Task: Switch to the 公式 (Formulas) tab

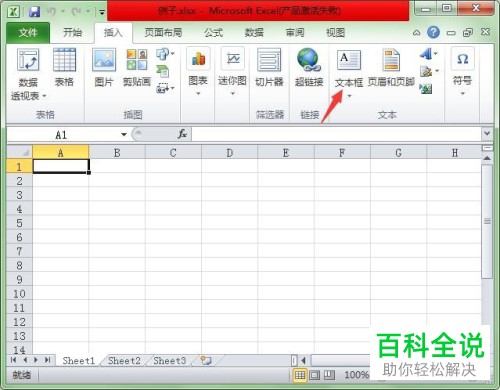Action: 213,33
